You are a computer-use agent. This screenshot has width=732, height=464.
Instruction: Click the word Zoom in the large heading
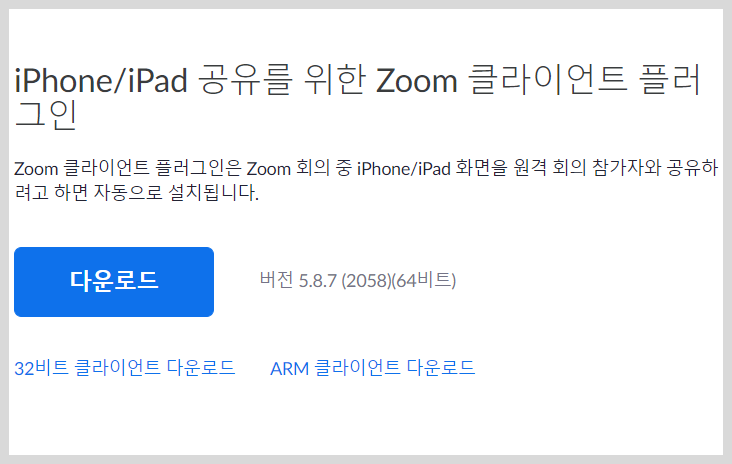click(416, 80)
